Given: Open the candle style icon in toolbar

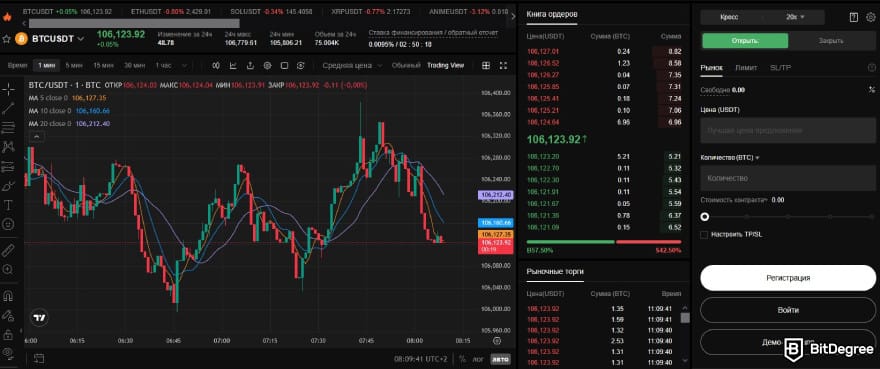Looking at the screenshot, I should coord(216,66).
